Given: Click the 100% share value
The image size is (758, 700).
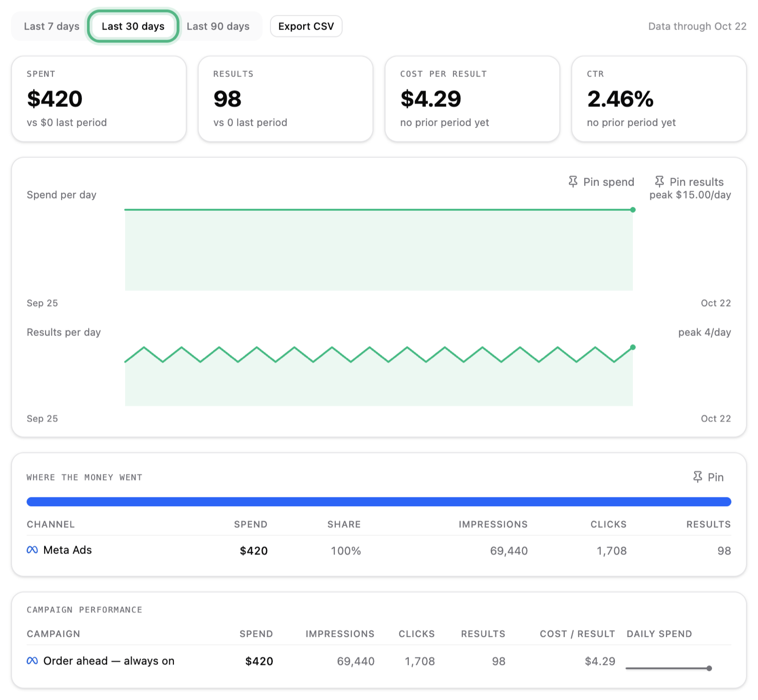Looking at the screenshot, I should [x=346, y=551].
